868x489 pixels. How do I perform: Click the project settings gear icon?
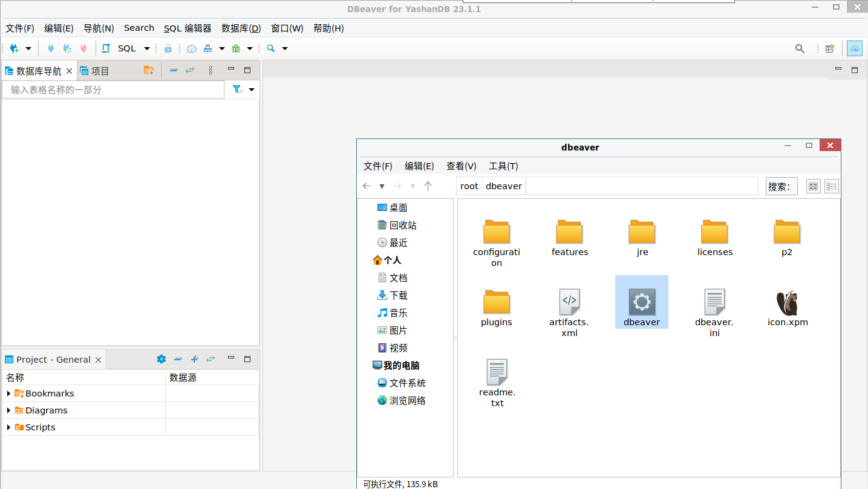point(162,359)
